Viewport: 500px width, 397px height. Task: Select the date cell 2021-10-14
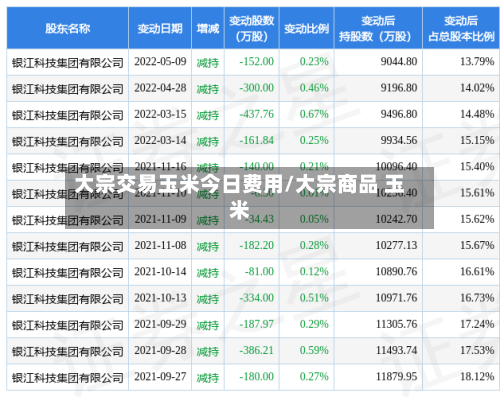point(160,272)
